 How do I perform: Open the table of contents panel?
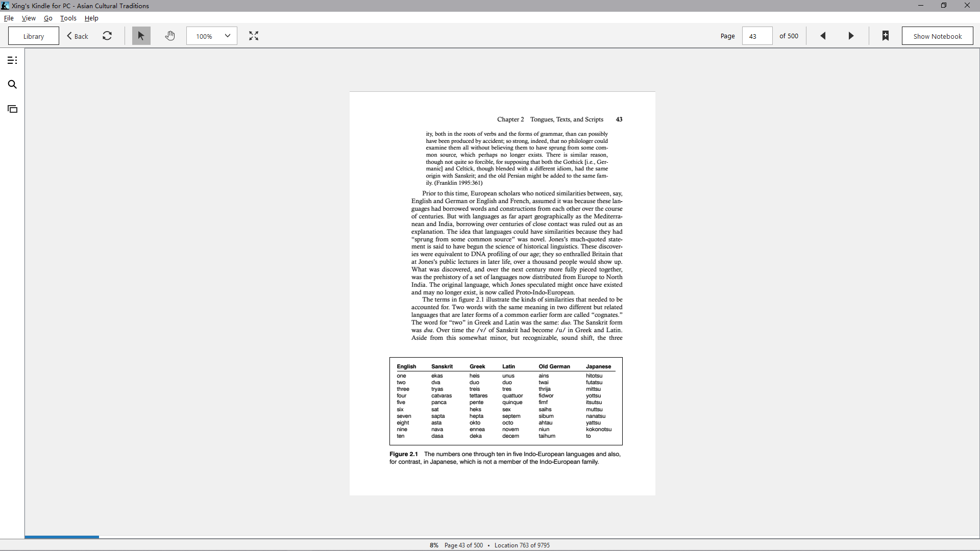pyautogui.click(x=12, y=60)
